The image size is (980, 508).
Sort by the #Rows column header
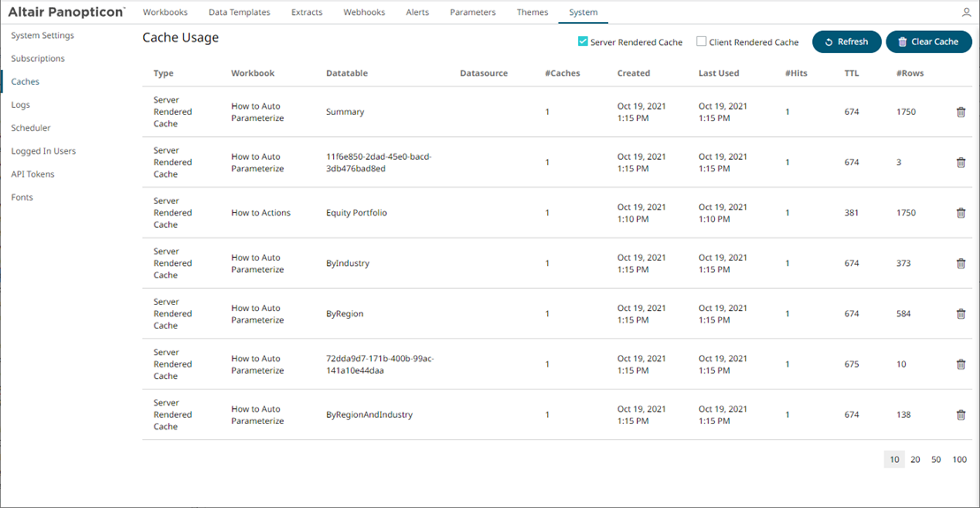pos(909,73)
